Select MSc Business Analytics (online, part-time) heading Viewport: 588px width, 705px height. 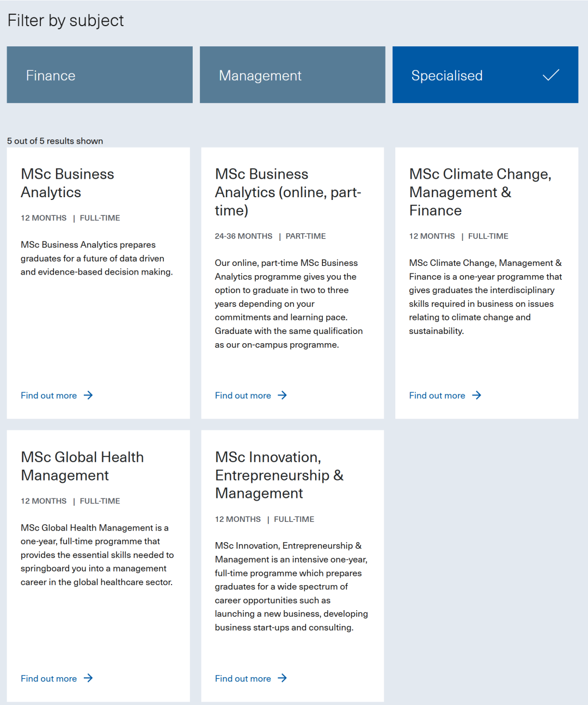pyautogui.click(x=288, y=192)
